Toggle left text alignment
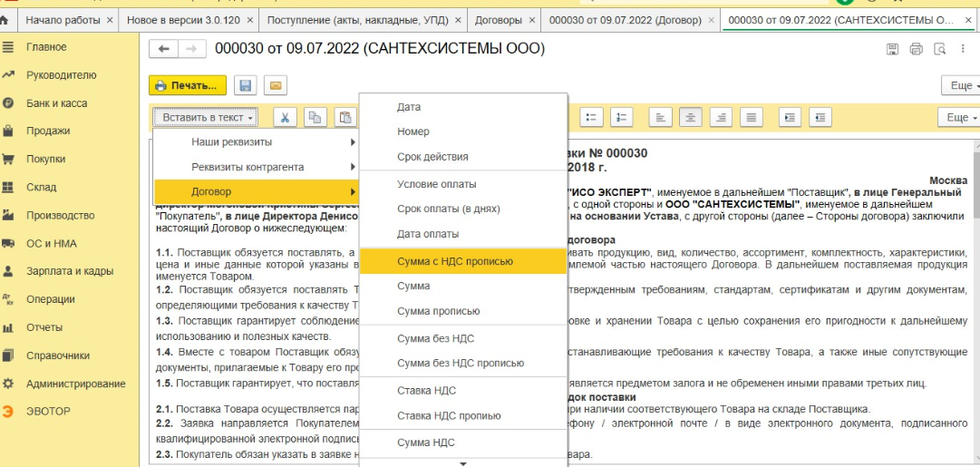980x467 pixels. pos(662,117)
